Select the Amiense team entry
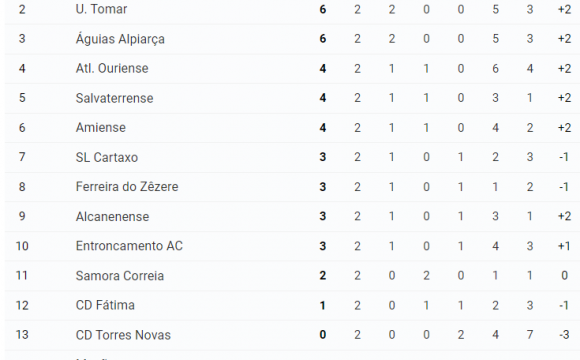 click(x=101, y=128)
